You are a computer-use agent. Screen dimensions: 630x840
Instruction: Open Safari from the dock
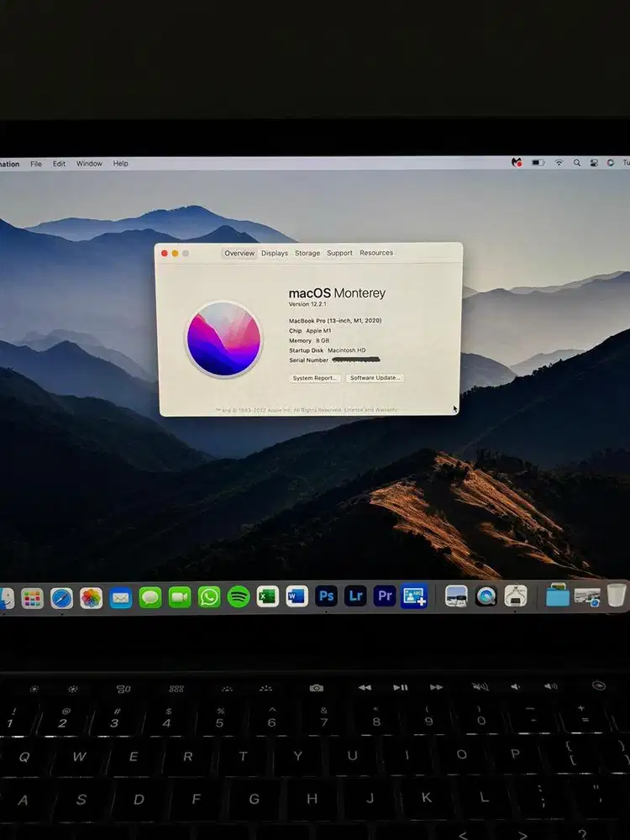pyautogui.click(x=61, y=598)
